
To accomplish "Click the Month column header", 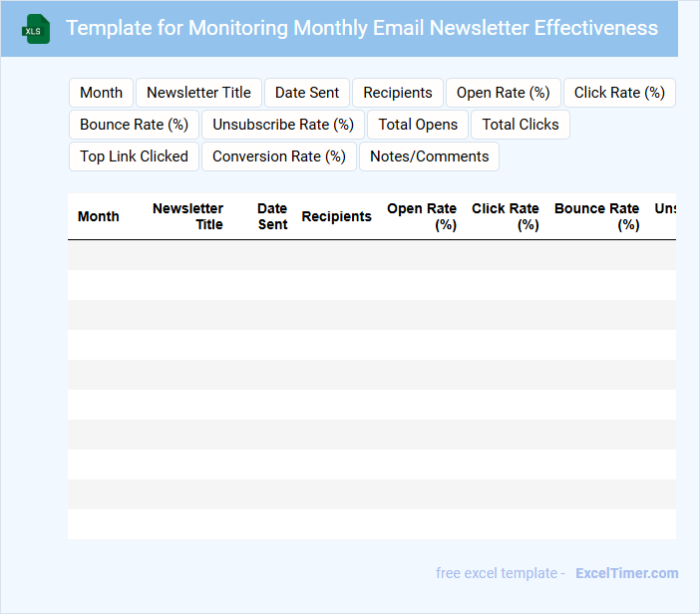I will [x=99, y=216].
